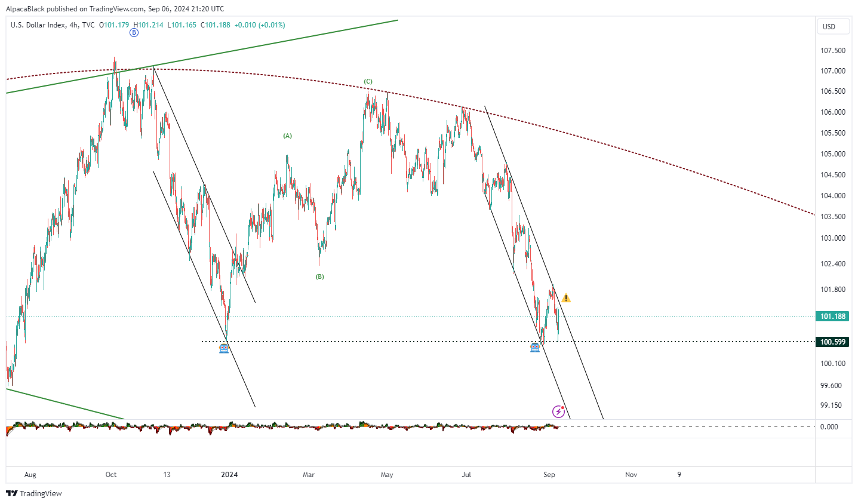Screen dimensions: 858x504
Task: Click the Sep label on time axis
Action: pyautogui.click(x=549, y=475)
